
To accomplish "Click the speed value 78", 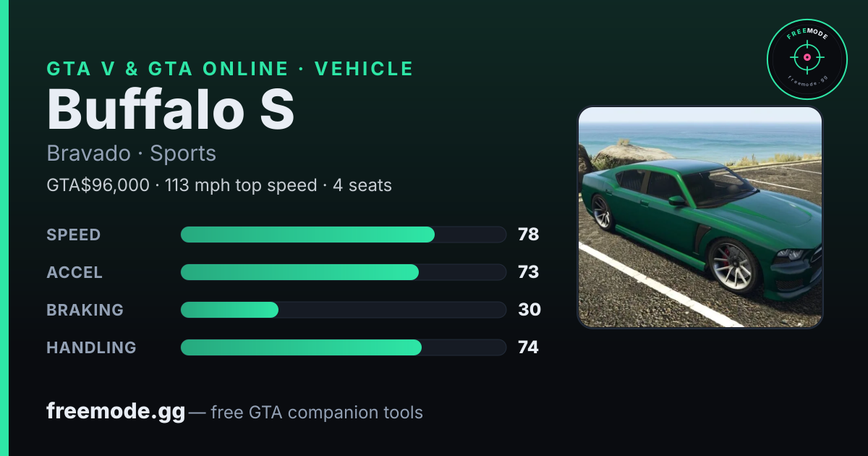I will click(x=529, y=235).
